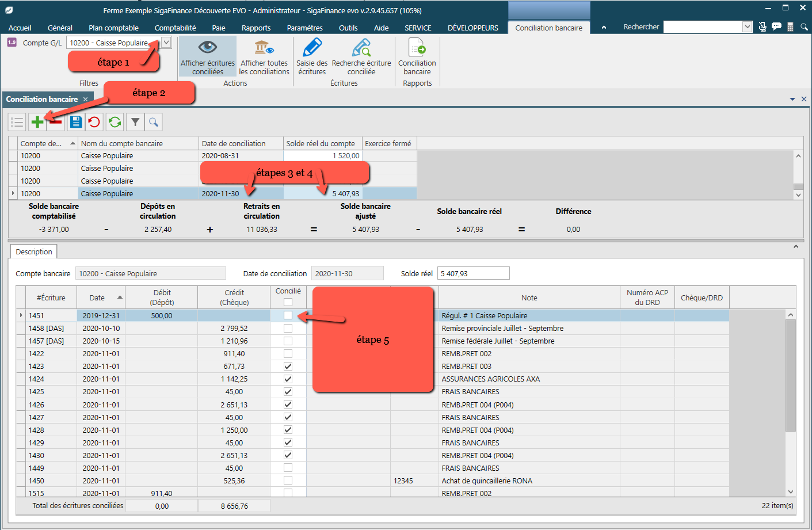Collapse the ribbon with the chevron

(604, 27)
